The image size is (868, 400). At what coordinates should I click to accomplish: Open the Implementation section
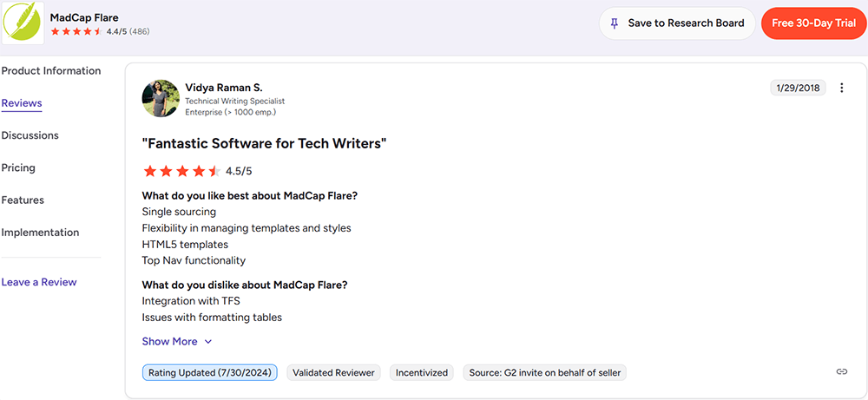click(41, 233)
